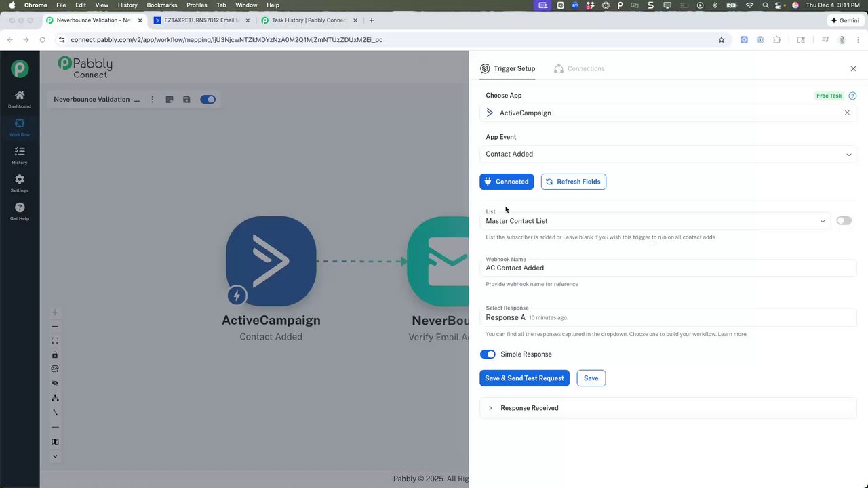Open the History menu in menu bar
868x488 pixels.
click(x=127, y=5)
